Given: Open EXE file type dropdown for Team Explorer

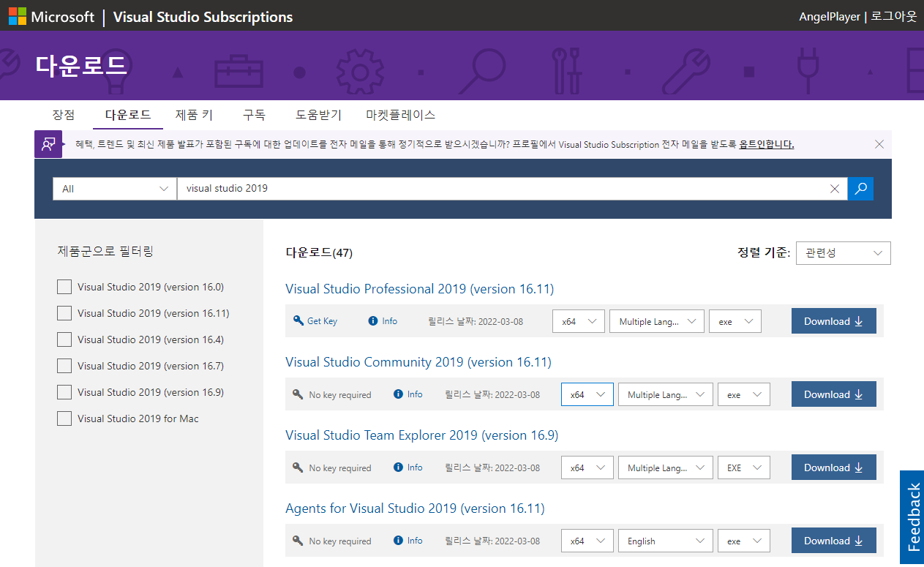Looking at the screenshot, I should [744, 468].
